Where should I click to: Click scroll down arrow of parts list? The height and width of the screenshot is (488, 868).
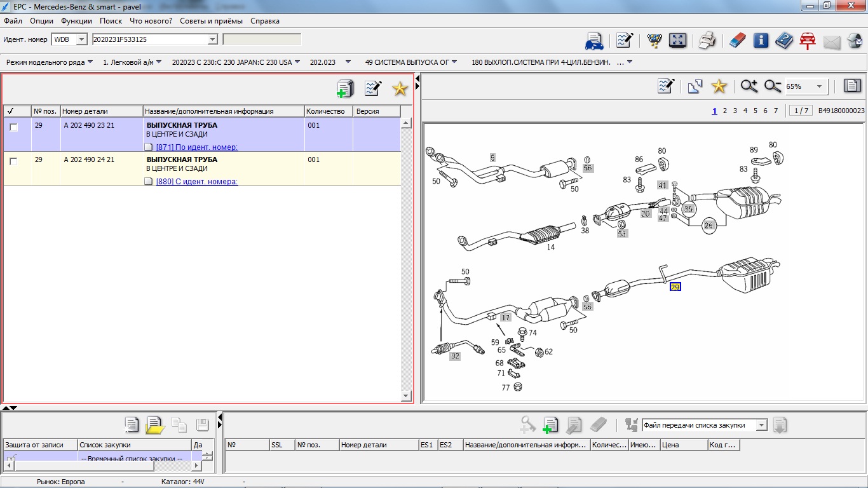point(407,396)
